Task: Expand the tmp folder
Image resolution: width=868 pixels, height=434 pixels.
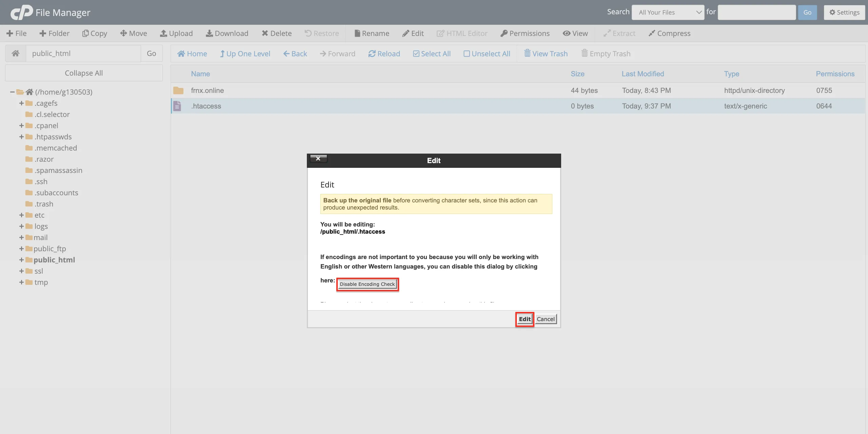Action: [21, 282]
